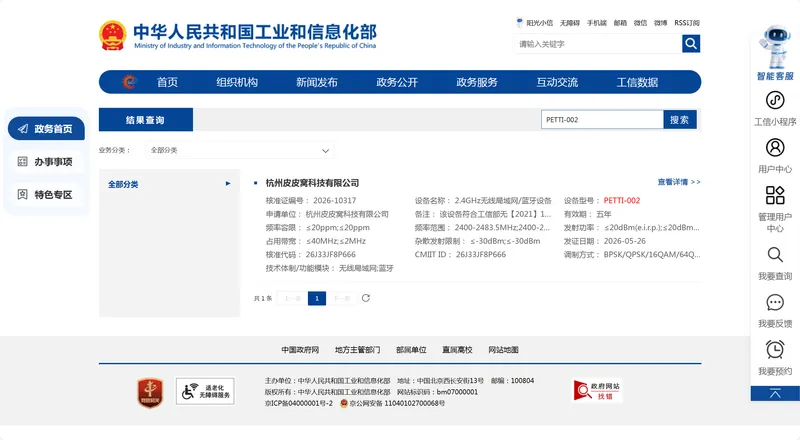Click the refresh icon beside pagination

[366, 298]
